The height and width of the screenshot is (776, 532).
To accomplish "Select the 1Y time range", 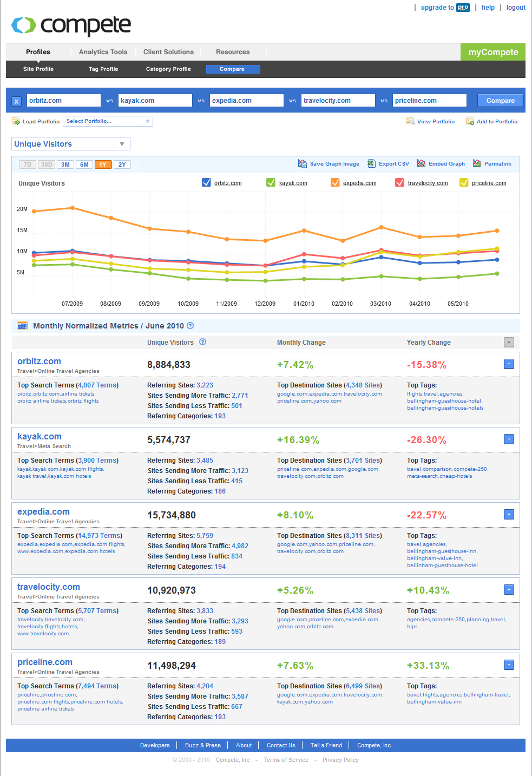I will pyautogui.click(x=103, y=165).
